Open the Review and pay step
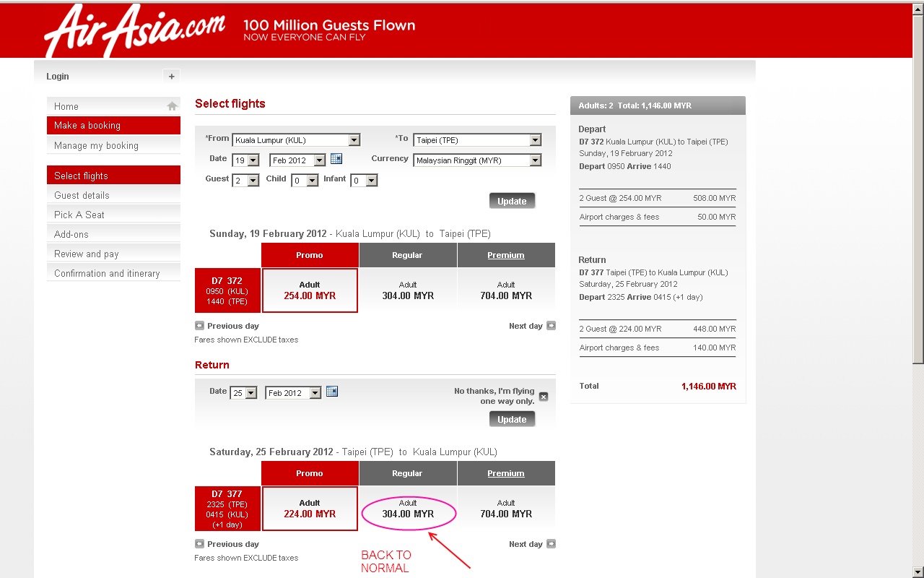Image resolution: width=924 pixels, height=578 pixels. click(x=113, y=254)
